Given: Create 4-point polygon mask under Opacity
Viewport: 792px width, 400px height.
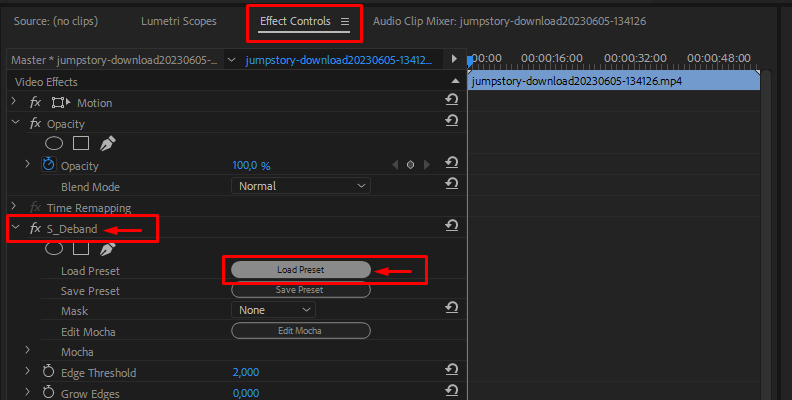Looking at the screenshot, I should tap(81, 143).
